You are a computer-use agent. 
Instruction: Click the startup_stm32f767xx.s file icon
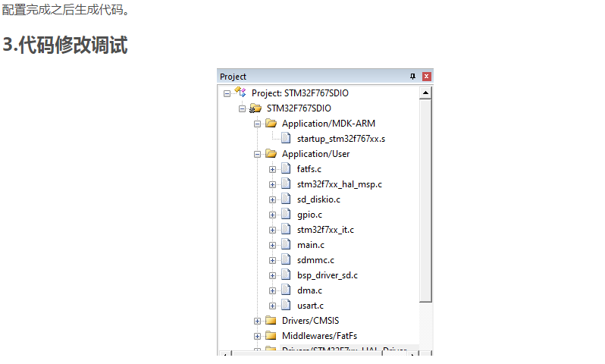point(286,138)
